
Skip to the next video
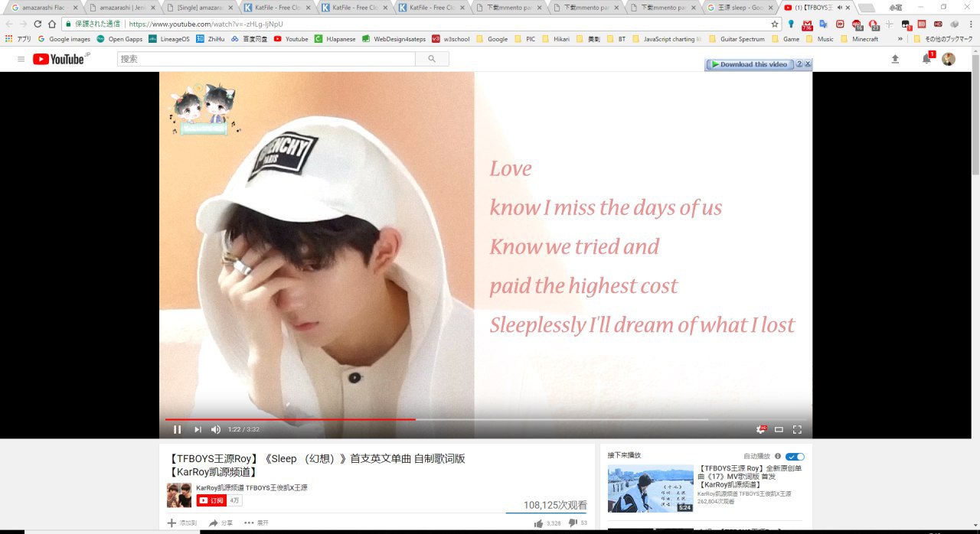pos(198,430)
